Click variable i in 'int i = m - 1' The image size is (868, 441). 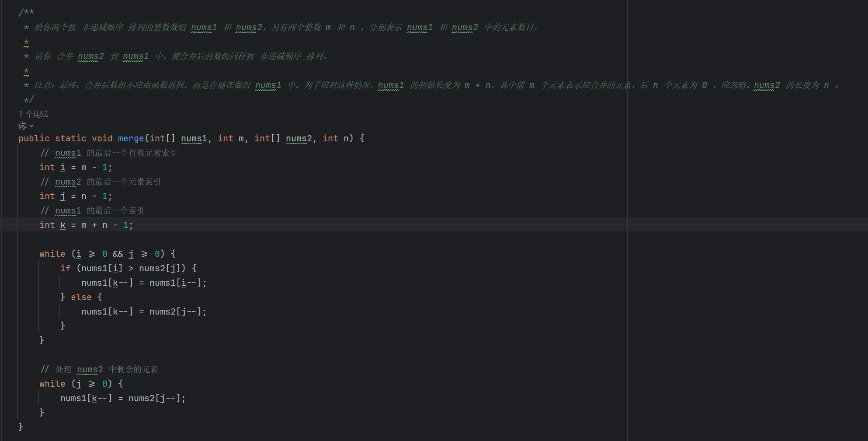coord(63,168)
